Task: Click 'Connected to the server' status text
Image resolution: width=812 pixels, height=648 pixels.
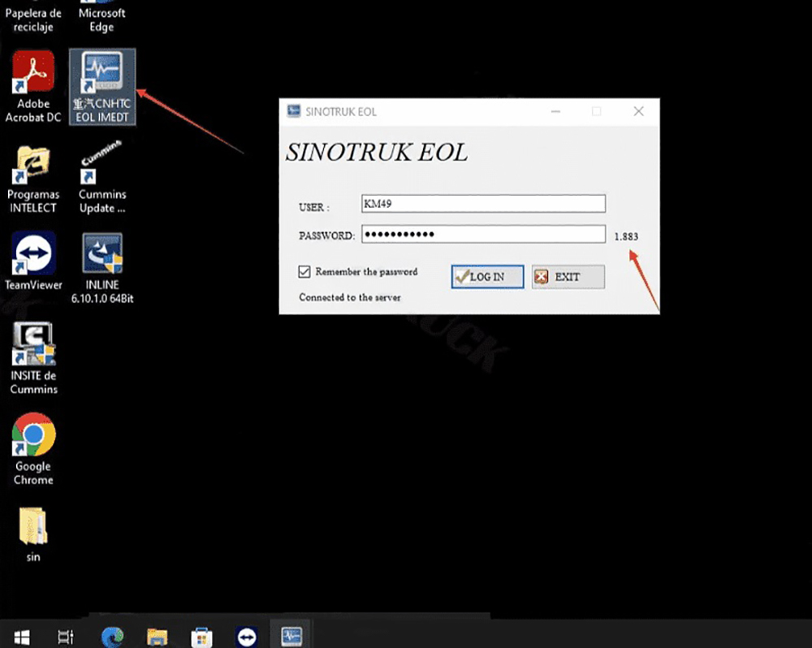Action: tap(349, 297)
